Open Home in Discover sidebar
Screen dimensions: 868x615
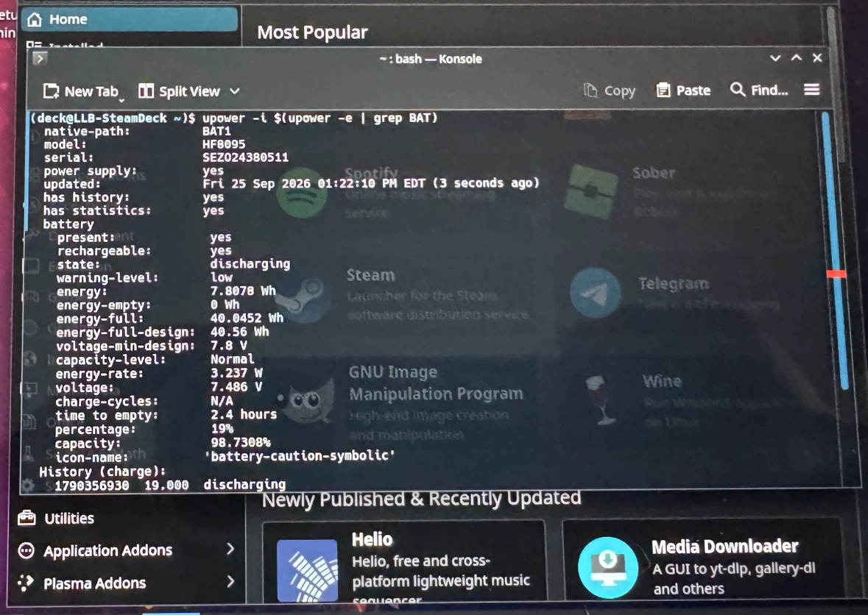pyautogui.click(x=130, y=19)
